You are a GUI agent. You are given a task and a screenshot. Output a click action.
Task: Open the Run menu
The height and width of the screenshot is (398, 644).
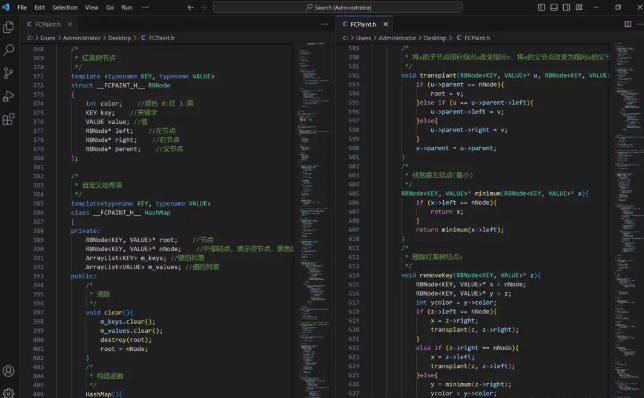[x=127, y=7]
